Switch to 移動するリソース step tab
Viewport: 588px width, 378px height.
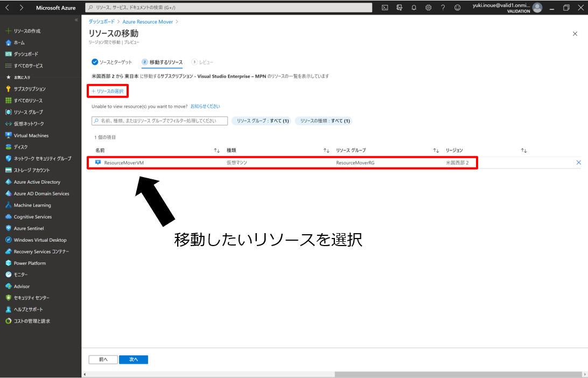click(162, 62)
